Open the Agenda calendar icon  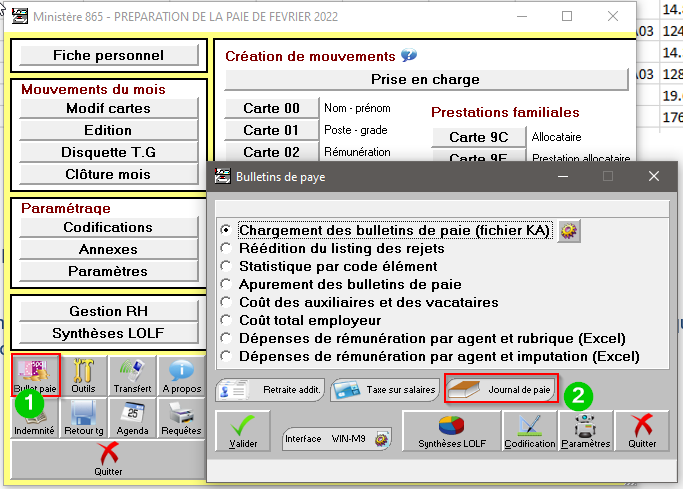tap(132, 417)
